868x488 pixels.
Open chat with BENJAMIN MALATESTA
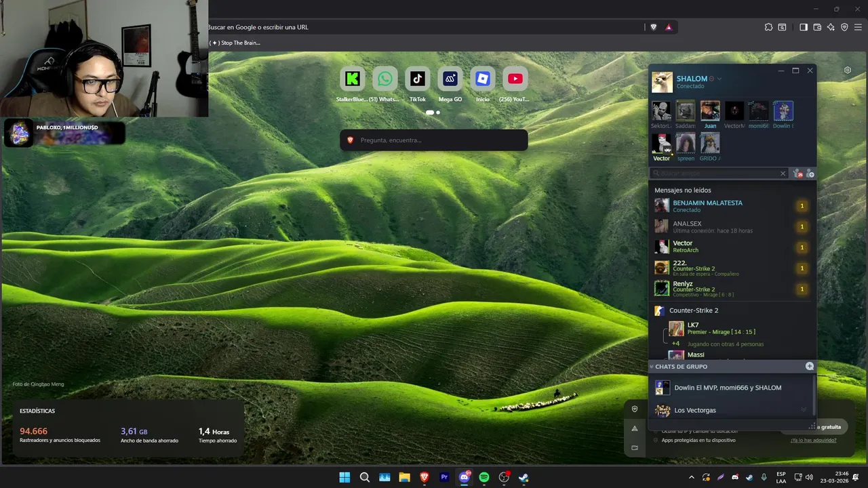click(732, 206)
